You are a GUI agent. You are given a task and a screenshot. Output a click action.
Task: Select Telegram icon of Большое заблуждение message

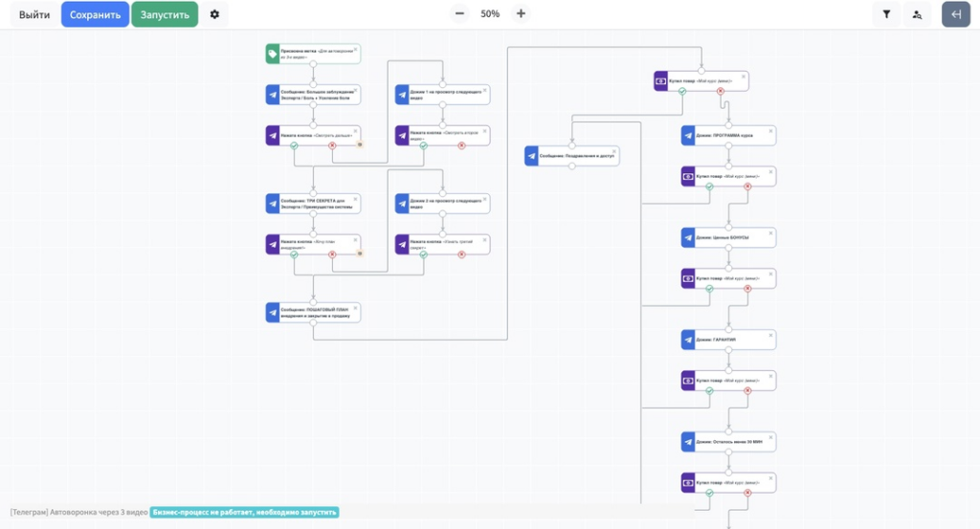coord(273,95)
